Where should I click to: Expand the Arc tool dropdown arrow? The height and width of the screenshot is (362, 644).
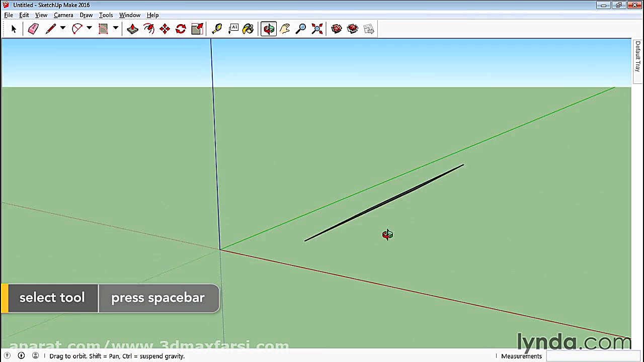[x=89, y=29]
